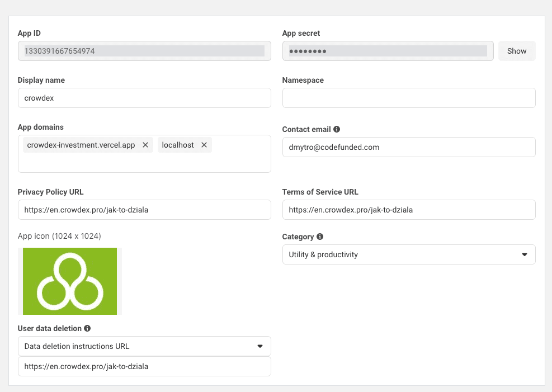Click the Privacy Policy URL field
The width and height of the screenshot is (552, 392).
(144, 210)
